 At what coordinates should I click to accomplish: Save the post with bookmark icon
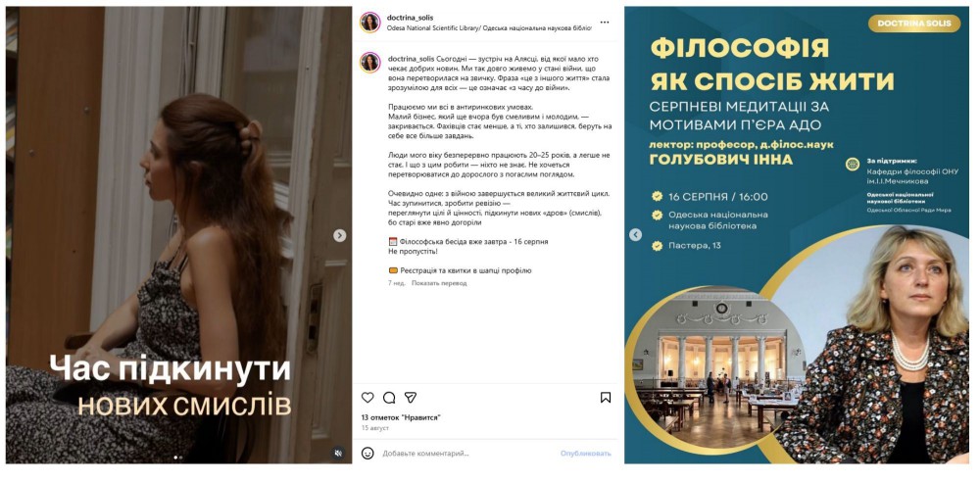click(x=605, y=398)
